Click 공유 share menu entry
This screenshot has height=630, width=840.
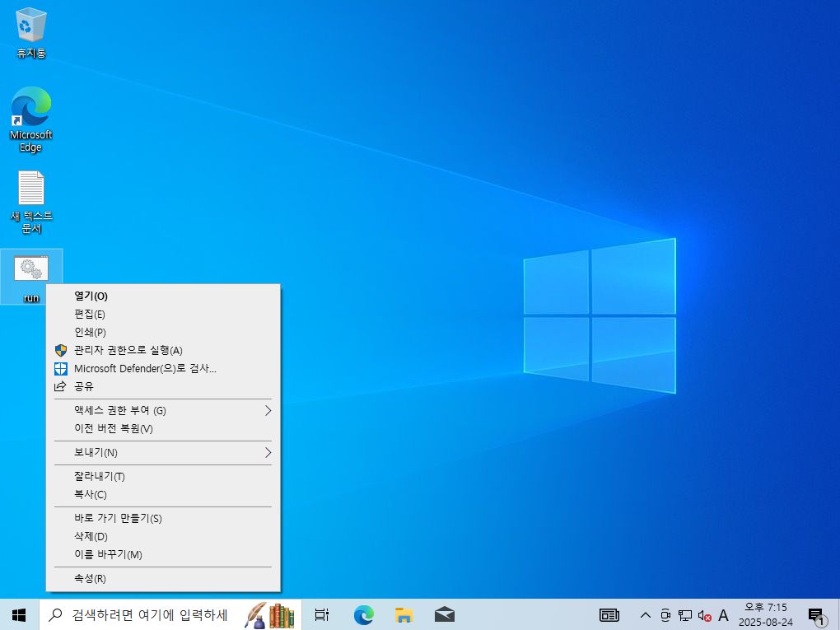coord(163,386)
